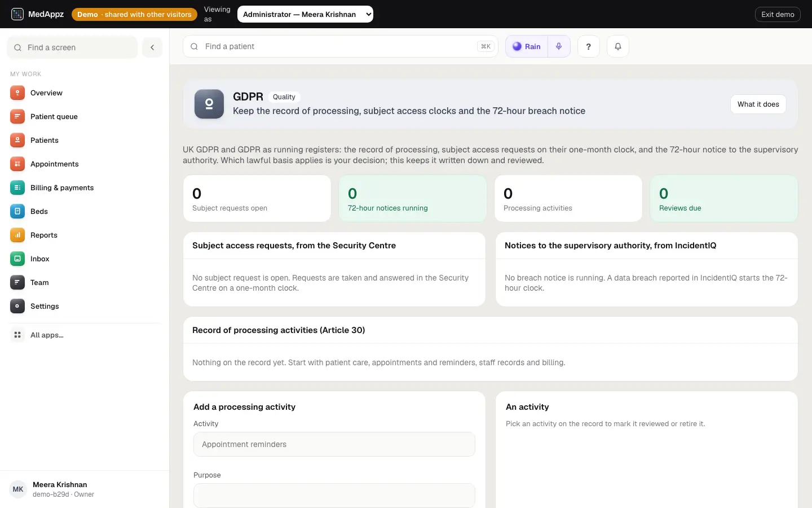Click the Subject requests open card
812x508 pixels.
point(257,199)
